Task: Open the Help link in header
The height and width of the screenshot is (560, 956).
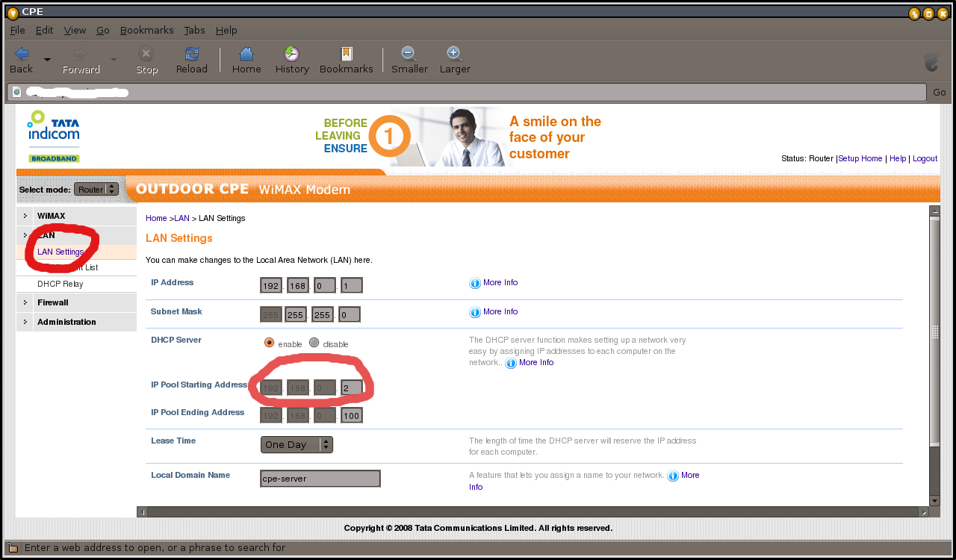Action: click(x=898, y=158)
